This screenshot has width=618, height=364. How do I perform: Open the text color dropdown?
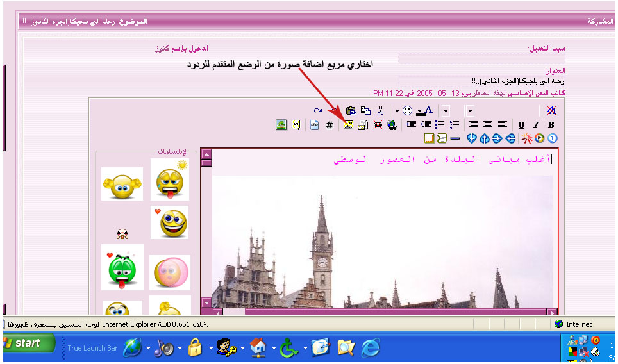pos(426,111)
